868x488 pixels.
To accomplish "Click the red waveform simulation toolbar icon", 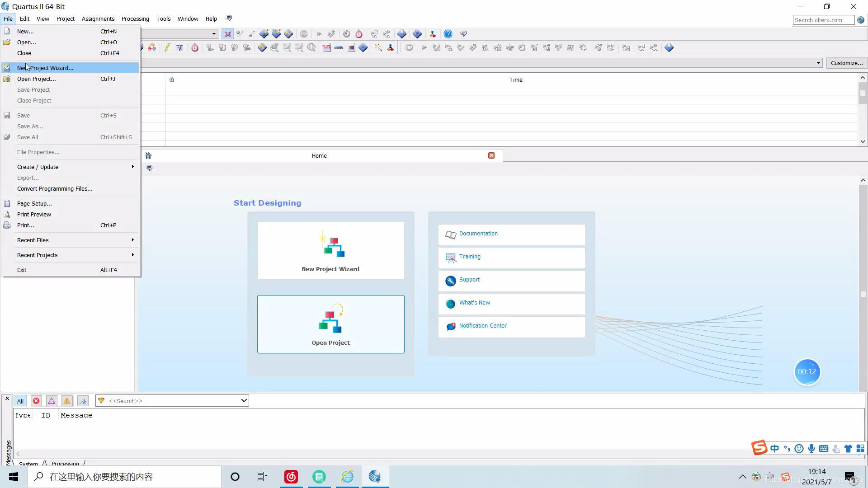I will [326, 47].
